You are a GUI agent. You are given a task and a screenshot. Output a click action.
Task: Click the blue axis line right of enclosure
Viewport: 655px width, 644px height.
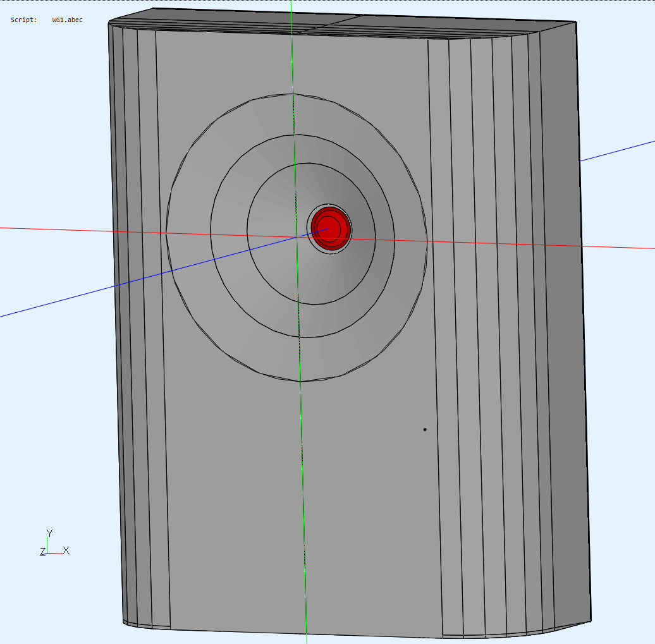pyautogui.click(x=620, y=150)
